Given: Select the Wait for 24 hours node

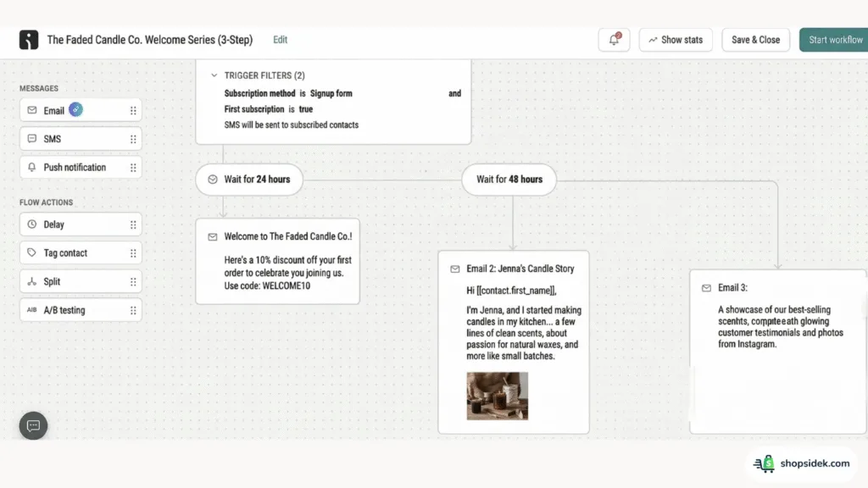Looking at the screenshot, I should 249,179.
